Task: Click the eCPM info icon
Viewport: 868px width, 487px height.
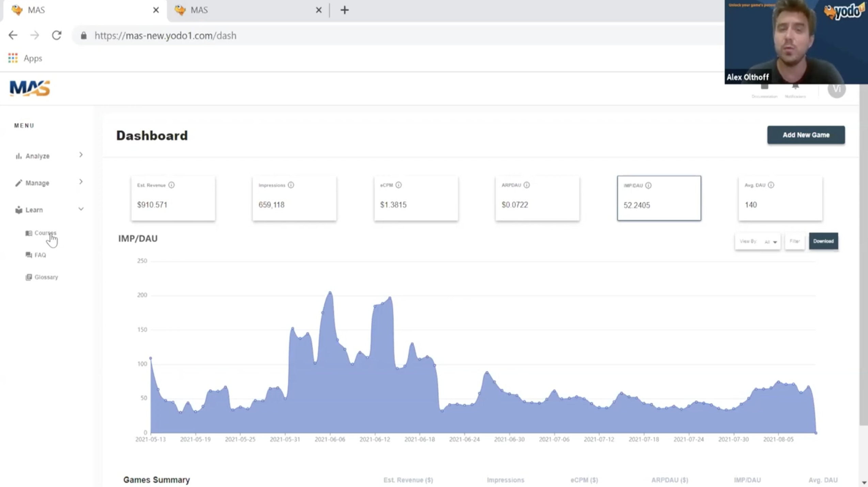Action: click(399, 185)
